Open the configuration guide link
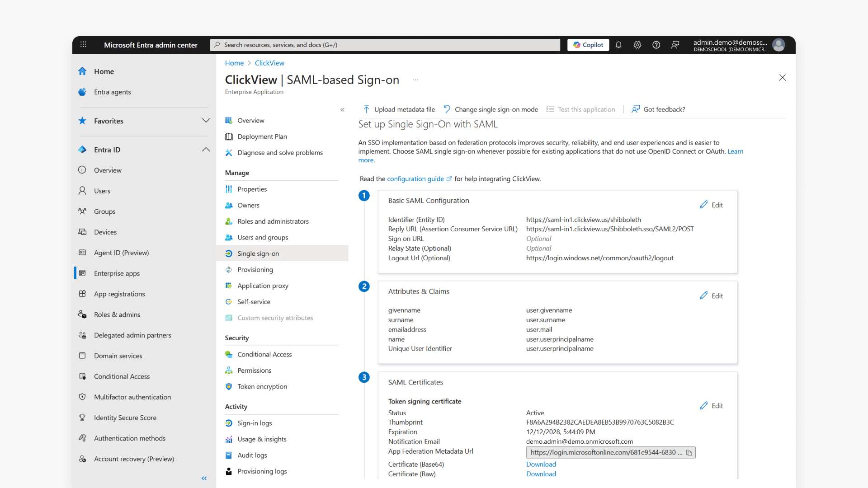The height and width of the screenshot is (488, 868). (415, 178)
